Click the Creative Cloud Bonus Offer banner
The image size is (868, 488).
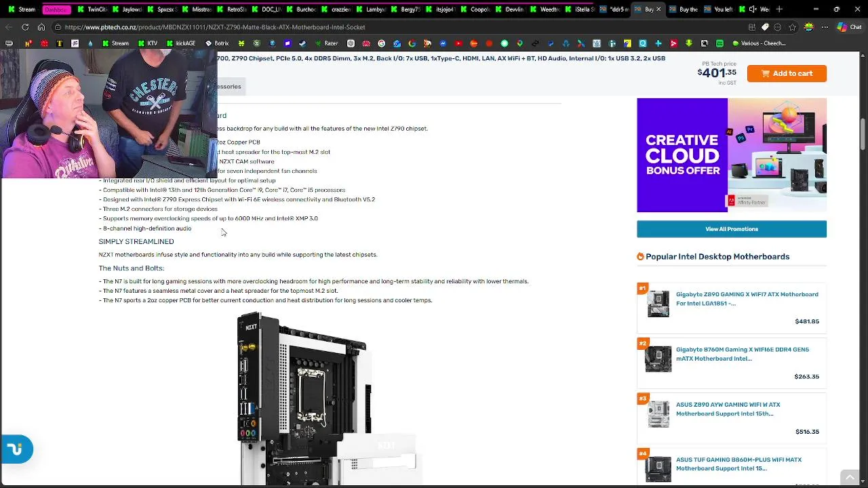point(732,155)
